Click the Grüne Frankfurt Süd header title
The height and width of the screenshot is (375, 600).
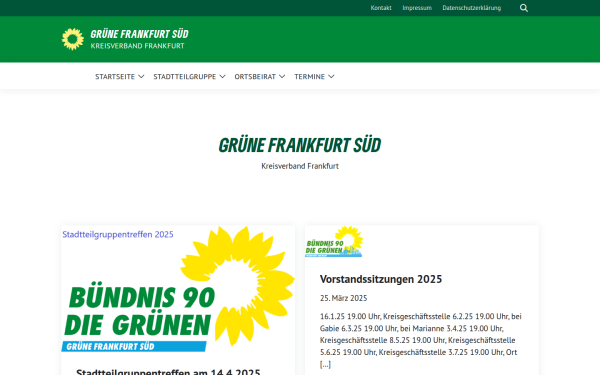pyautogui.click(x=139, y=34)
